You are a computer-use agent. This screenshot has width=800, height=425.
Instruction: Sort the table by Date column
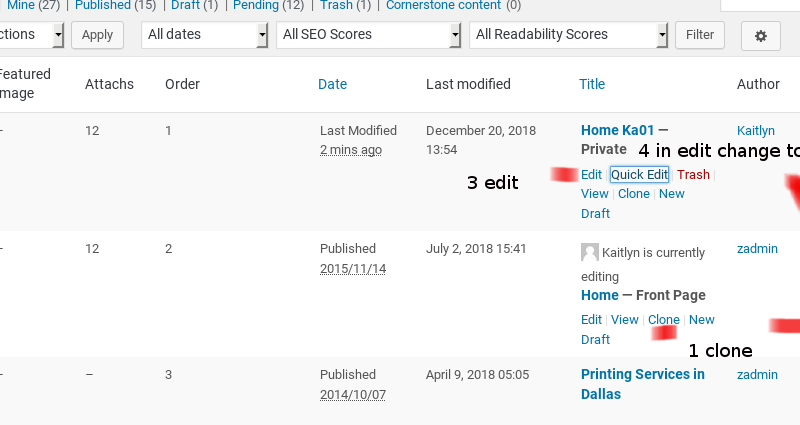332,84
